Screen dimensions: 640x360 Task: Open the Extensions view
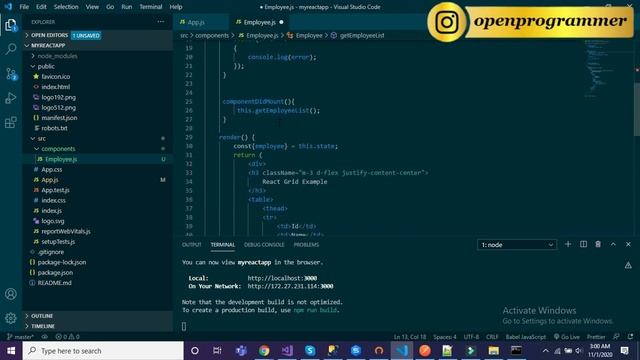point(11,122)
